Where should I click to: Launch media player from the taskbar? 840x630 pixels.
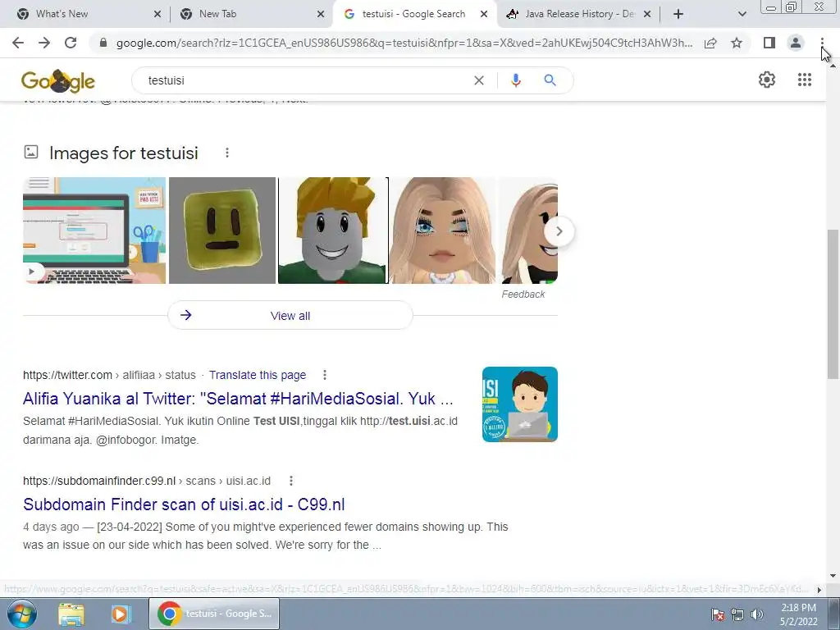coord(121,614)
